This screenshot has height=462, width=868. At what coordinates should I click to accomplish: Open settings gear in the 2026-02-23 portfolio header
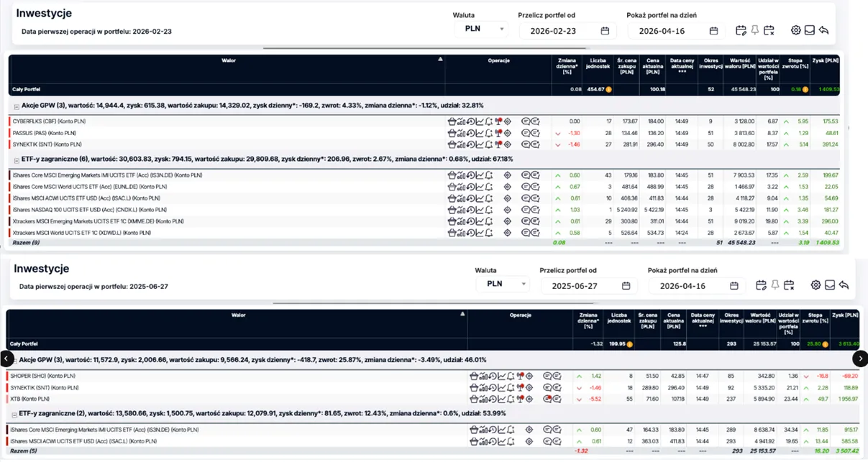pos(796,30)
